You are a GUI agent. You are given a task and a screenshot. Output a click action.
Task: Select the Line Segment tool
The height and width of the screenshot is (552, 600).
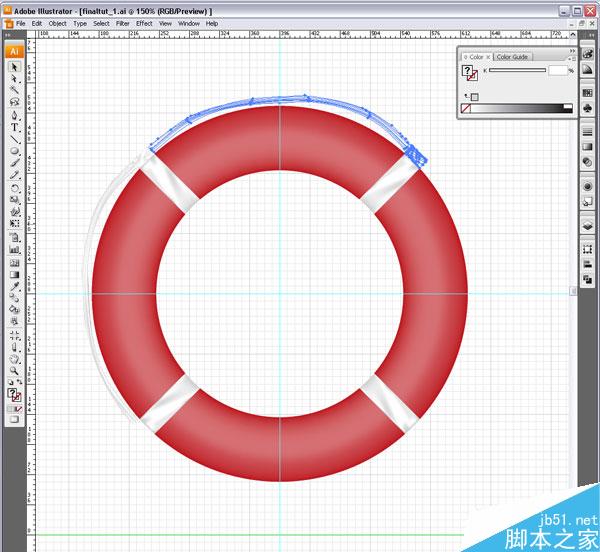point(14,139)
